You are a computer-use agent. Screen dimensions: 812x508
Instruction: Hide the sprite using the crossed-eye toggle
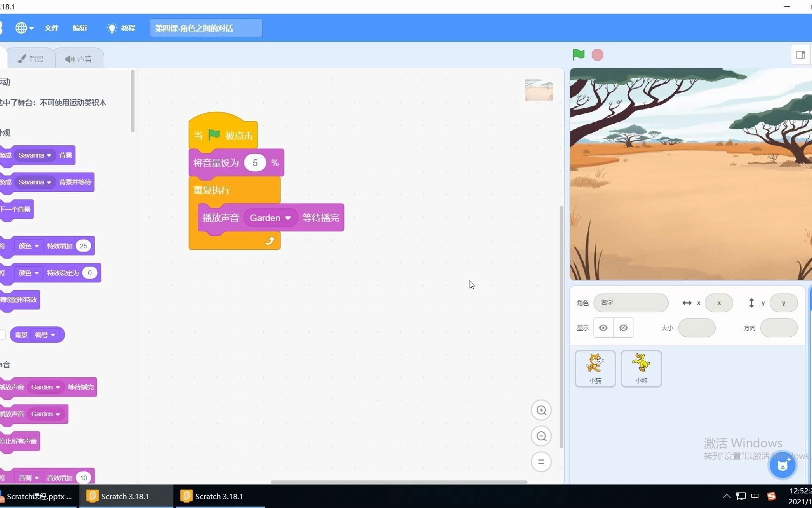click(x=623, y=327)
